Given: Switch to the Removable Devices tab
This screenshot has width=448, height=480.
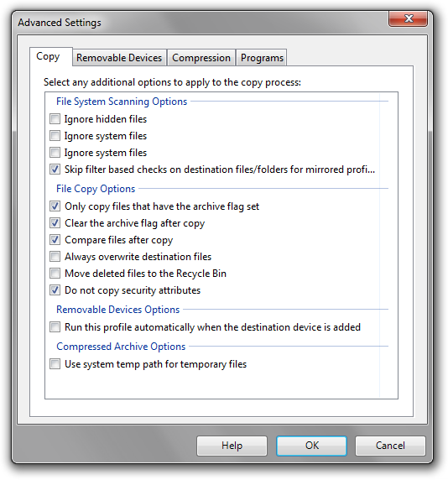Looking at the screenshot, I should click(x=119, y=58).
